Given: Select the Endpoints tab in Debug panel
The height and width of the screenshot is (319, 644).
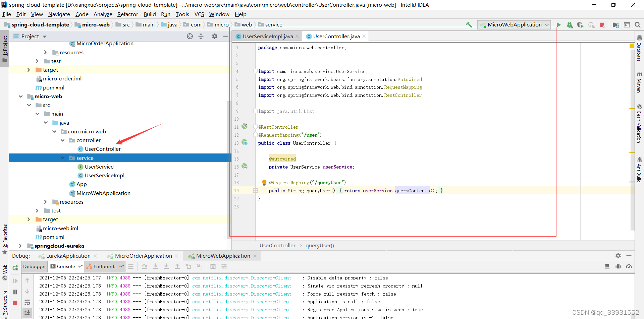Looking at the screenshot, I should (x=105, y=266).
